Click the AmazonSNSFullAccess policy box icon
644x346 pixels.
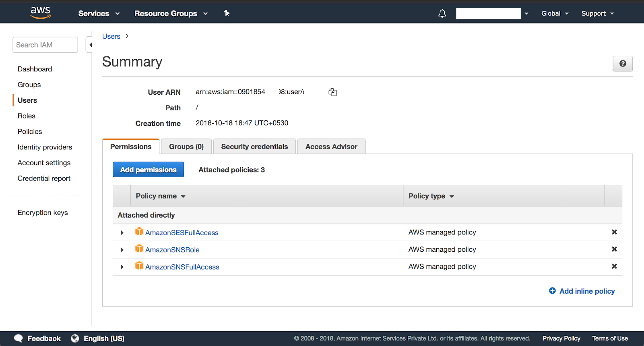point(139,265)
